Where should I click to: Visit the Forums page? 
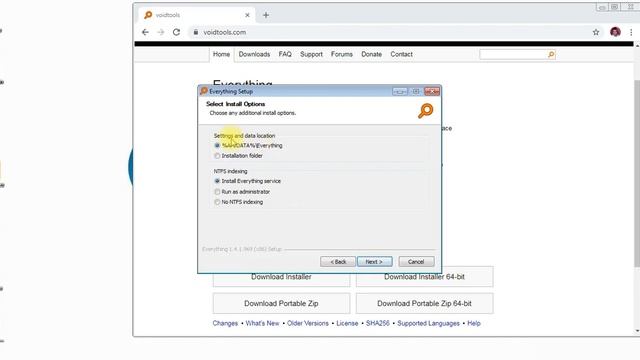point(342,54)
